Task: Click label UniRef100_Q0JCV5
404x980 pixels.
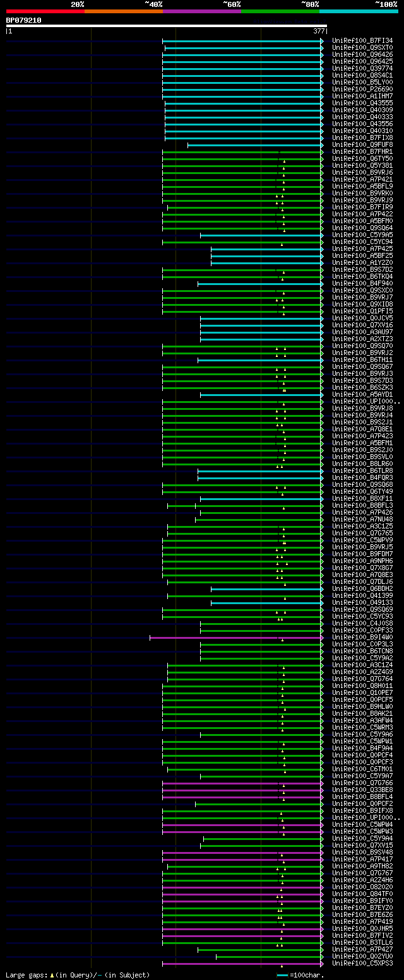Action: (x=362, y=318)
